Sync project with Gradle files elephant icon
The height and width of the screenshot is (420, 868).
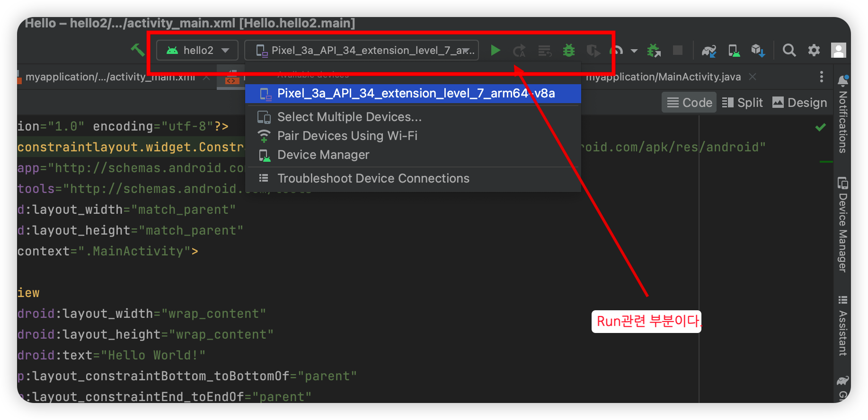tap(709, 50)
